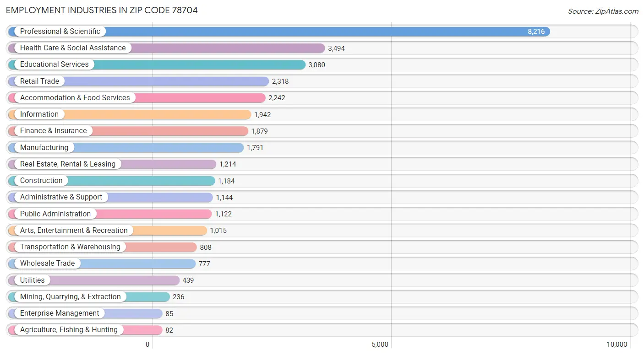This screenshot has width=644, height=355.
Task: Click the teal Educational Services bar segment
Action: click(157, 65)
